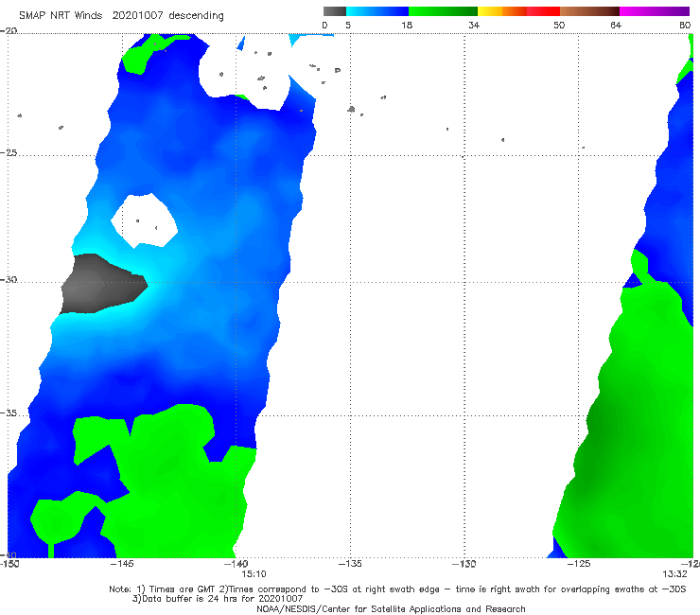Click the 'Times are GMT' note line
The image size is (700, 615).
tap(397, 589)
